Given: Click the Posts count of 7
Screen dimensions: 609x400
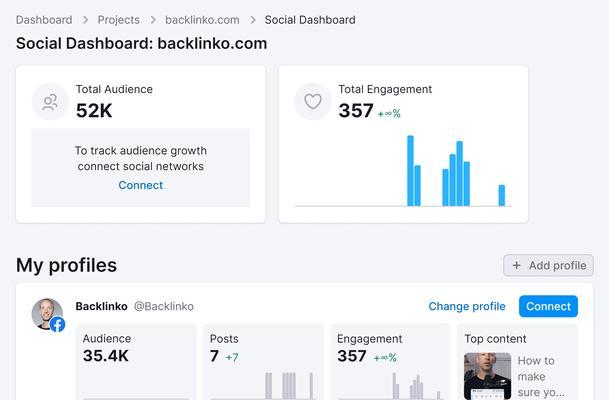Looking at the screenshot, I should click(214, 356).
